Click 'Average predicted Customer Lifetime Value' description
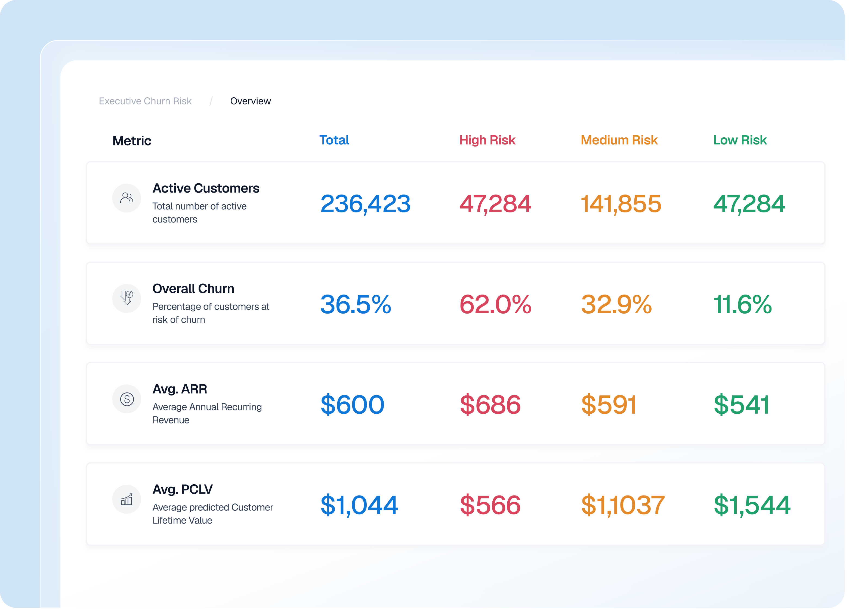 [x=213, y=514]
